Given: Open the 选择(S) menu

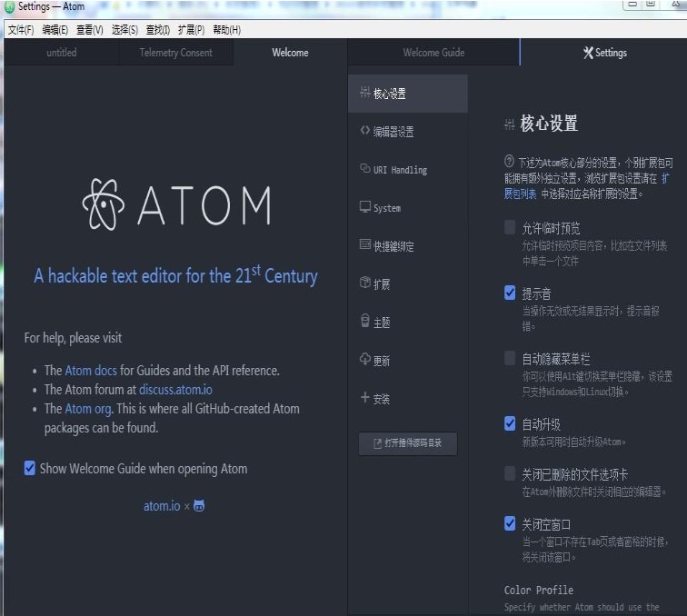Looking at the screenshot, I should coord(124,30).
